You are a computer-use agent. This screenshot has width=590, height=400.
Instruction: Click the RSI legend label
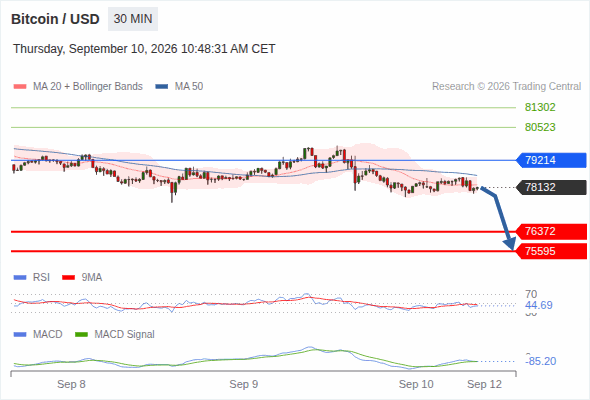tap(41, 278)
